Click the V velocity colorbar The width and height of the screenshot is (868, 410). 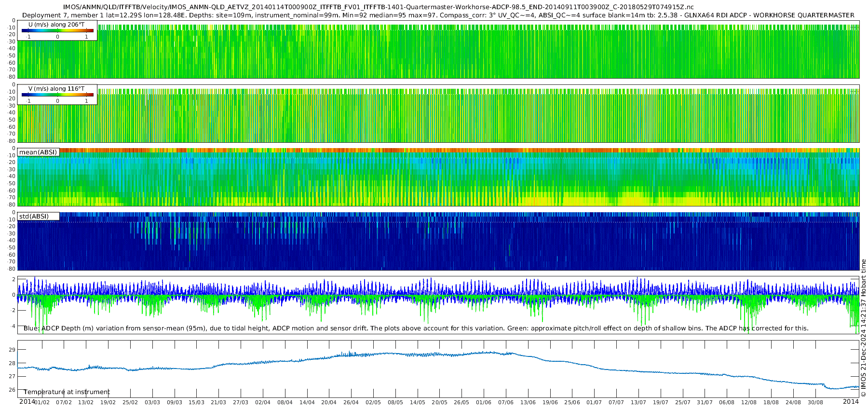click(57, 95)
